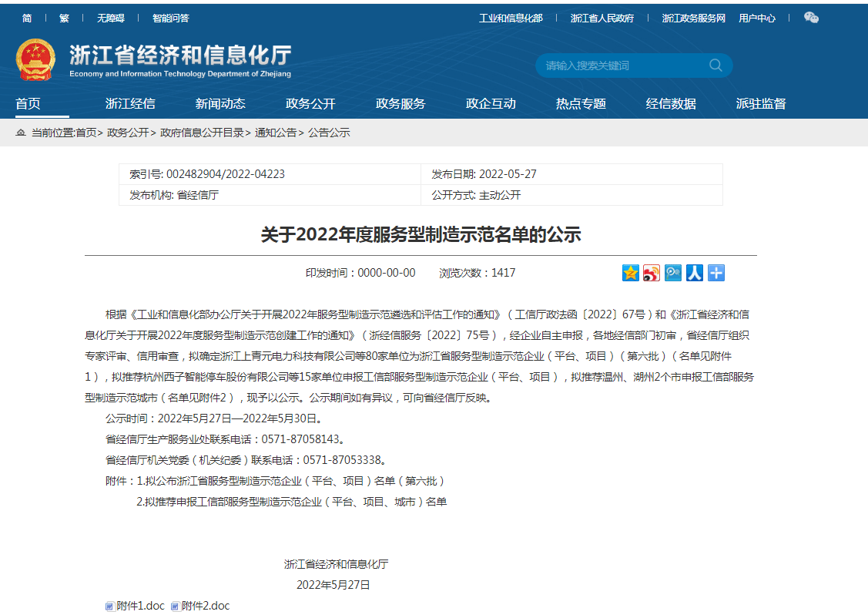This screenshot has width=868, height=615.
Task: Switch to Simplified Chinese 简
Action: tap(27, 17)
